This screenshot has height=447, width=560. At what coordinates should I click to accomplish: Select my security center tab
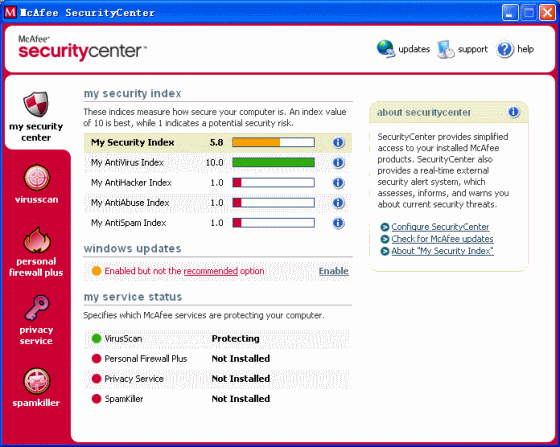tap(36, 116)
